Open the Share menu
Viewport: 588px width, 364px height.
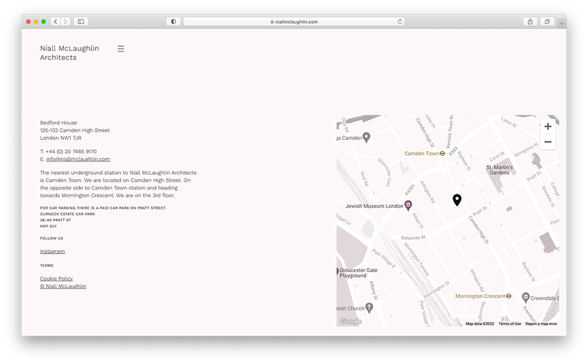[530, 22]
